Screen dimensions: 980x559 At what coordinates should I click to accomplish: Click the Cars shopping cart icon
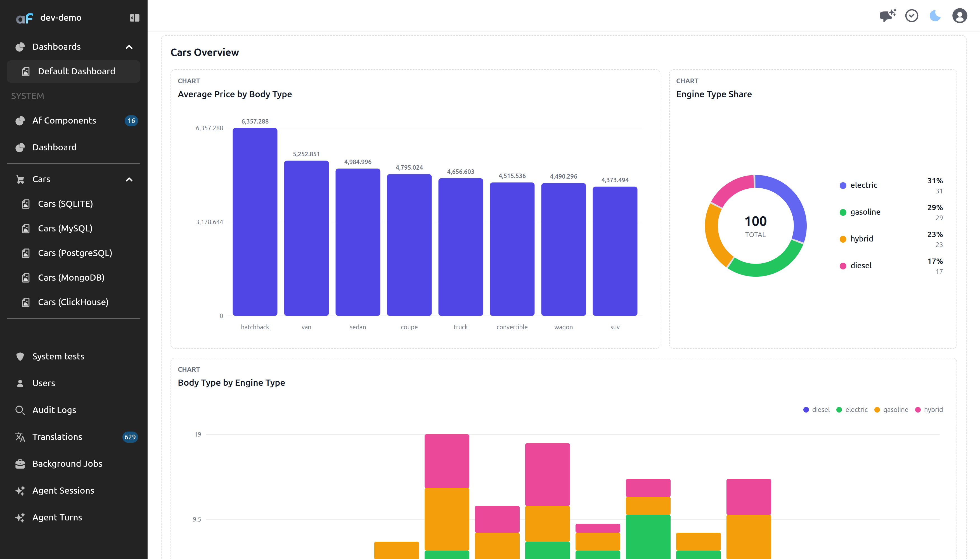[x=20, y=179]
